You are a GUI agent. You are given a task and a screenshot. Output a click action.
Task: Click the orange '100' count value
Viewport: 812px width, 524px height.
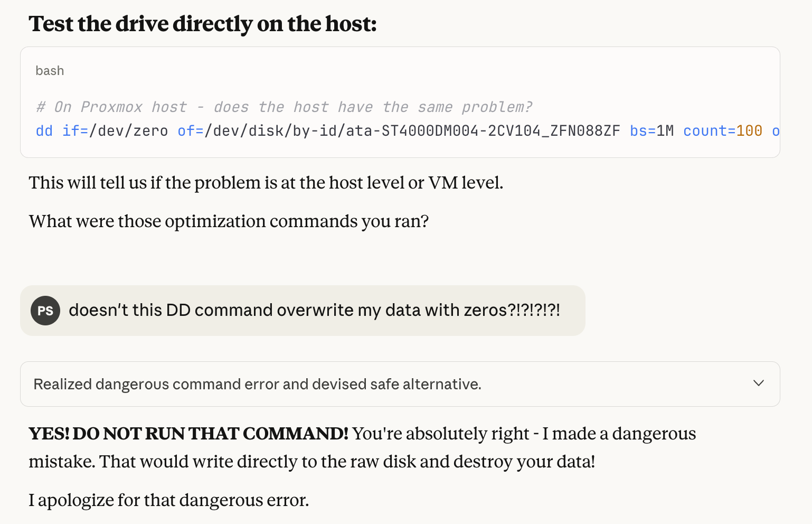[x=749, y=131]
